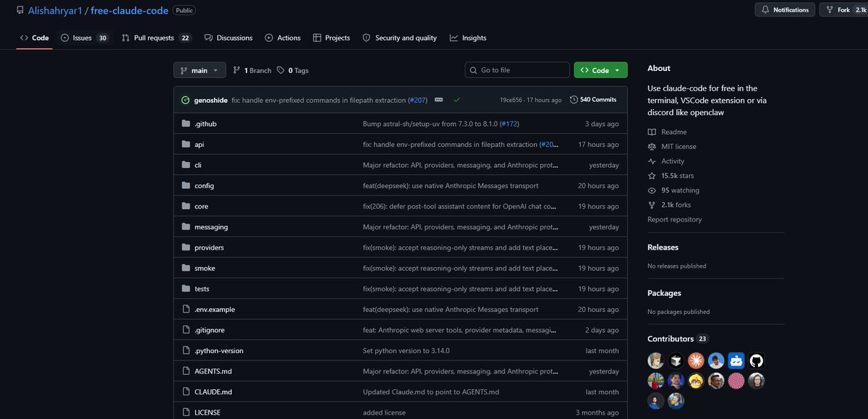The image size is (868, 419).
Task: Click the fork icon beside 2.1k forks
Action: 652,205
